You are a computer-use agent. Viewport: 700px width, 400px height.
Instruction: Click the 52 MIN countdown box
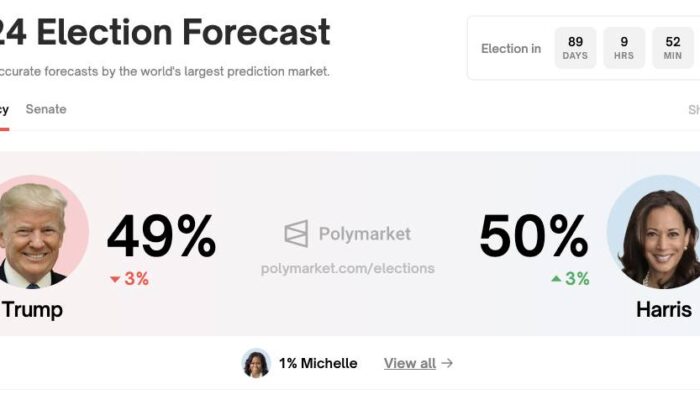[673, 48]
